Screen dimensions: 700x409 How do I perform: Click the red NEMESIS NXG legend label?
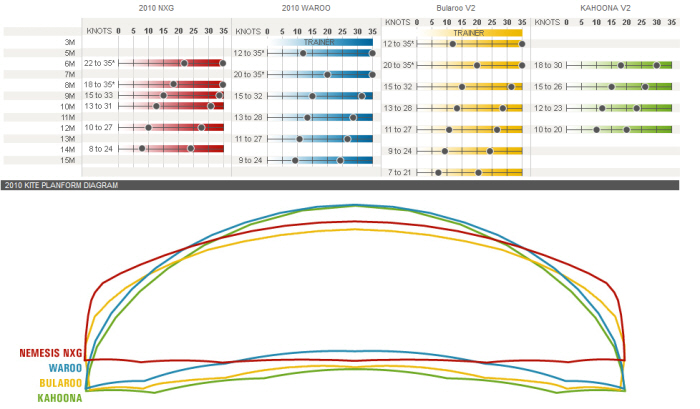[x=50, y=353]
